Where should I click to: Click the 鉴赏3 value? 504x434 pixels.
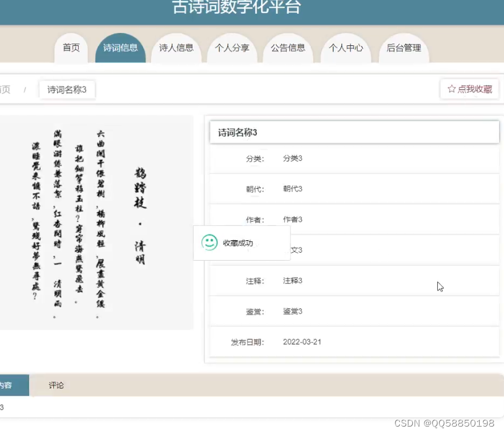(292, 311)
